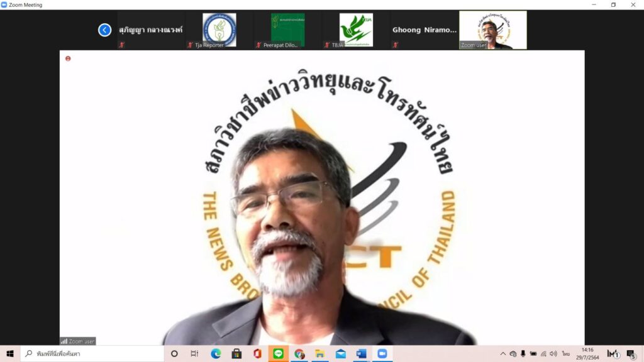Launch Microsoft Edge from taskbar
Image resolution: width=644 pixels, height=362 pixels.
click(x=216, y=354)
